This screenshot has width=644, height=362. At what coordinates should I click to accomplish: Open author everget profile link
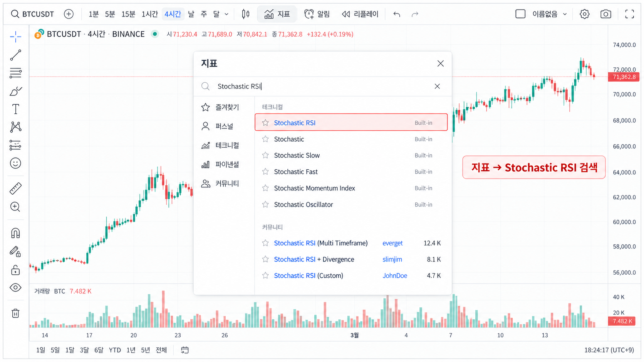[392, 243]
